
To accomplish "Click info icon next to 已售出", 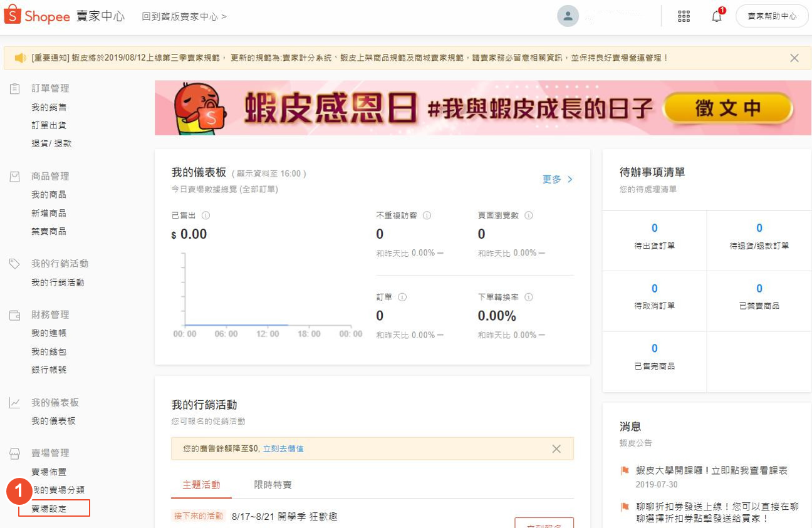I will 206,215.
